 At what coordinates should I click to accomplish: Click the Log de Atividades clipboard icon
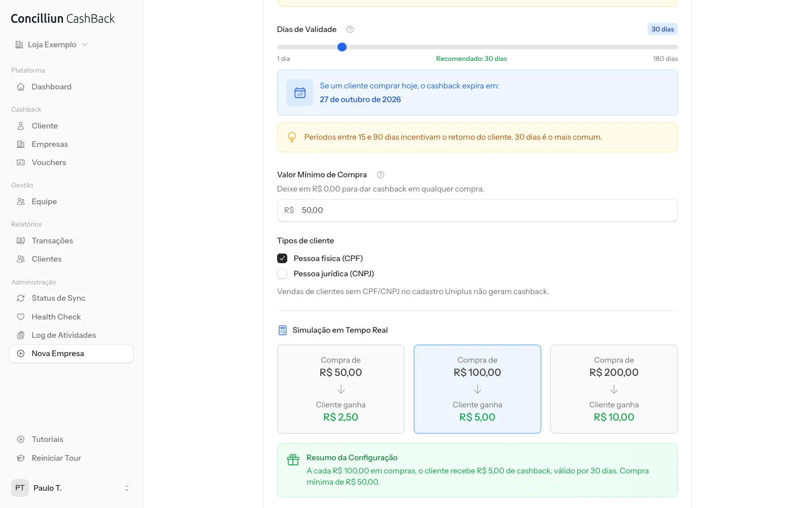(21, 335)
